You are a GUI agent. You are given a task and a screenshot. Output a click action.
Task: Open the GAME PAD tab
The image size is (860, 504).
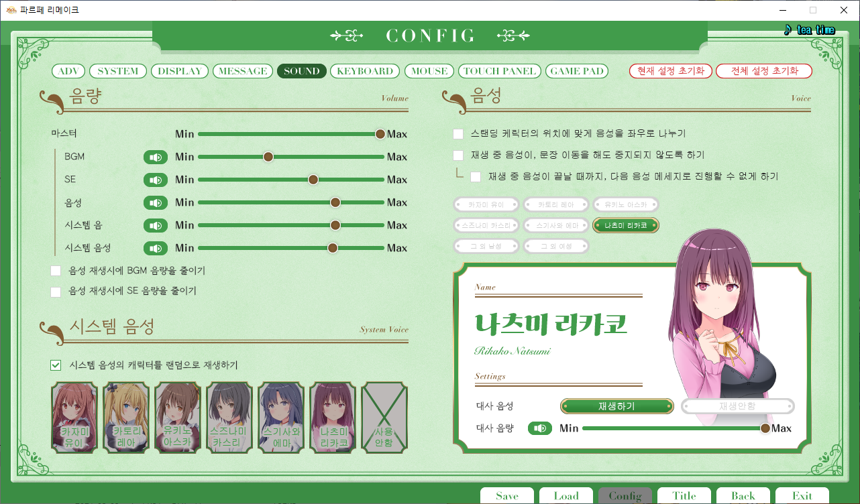tap(577, 71)
